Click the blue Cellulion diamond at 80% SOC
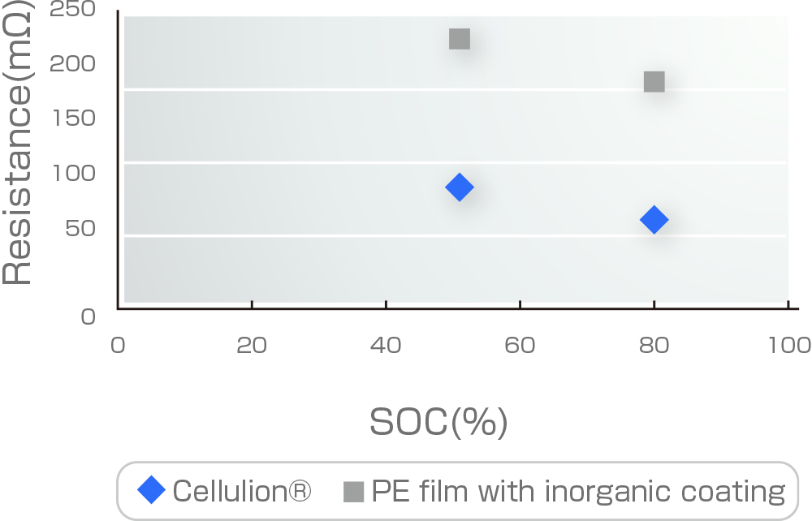This screenshot has height=521, width=812. pyautogui.click(x=654, y=219)
